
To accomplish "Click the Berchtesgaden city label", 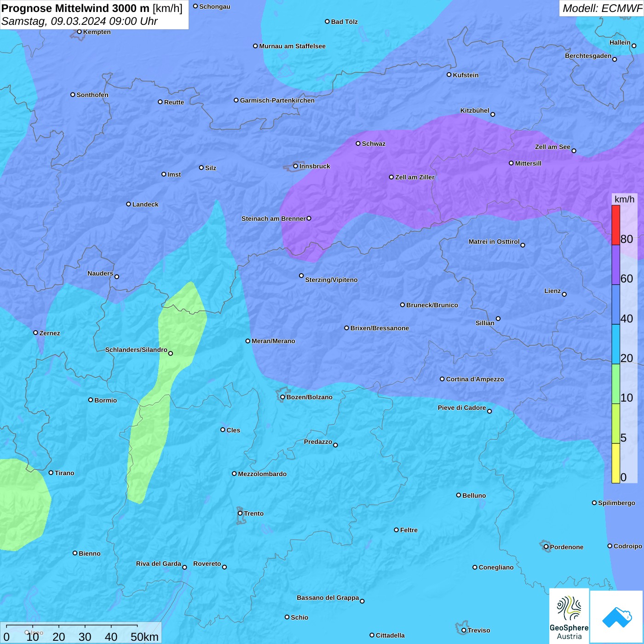I will (x=588, y=56).
